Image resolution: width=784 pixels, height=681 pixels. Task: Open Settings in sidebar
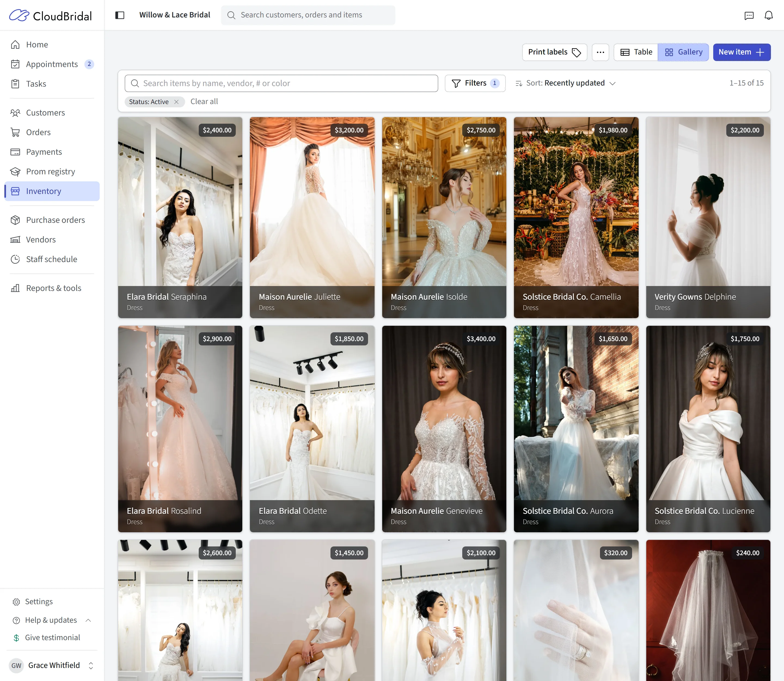tap(52, 601)
